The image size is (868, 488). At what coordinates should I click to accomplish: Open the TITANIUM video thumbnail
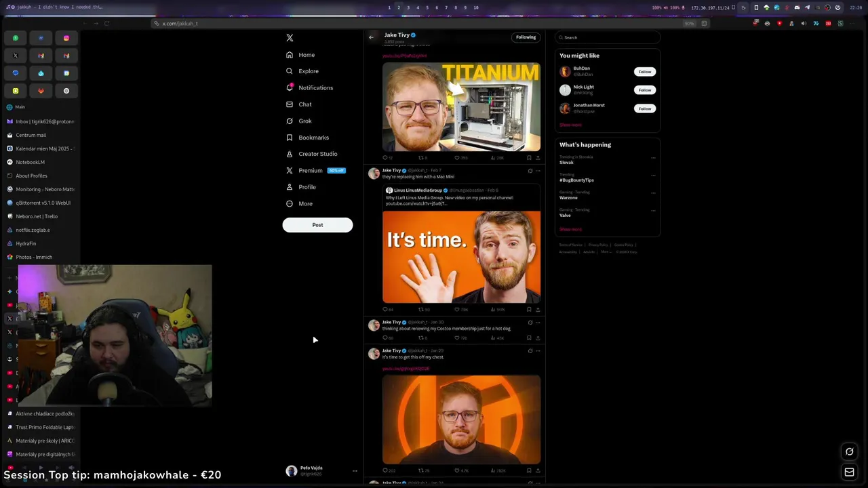[x=461, y=107]
